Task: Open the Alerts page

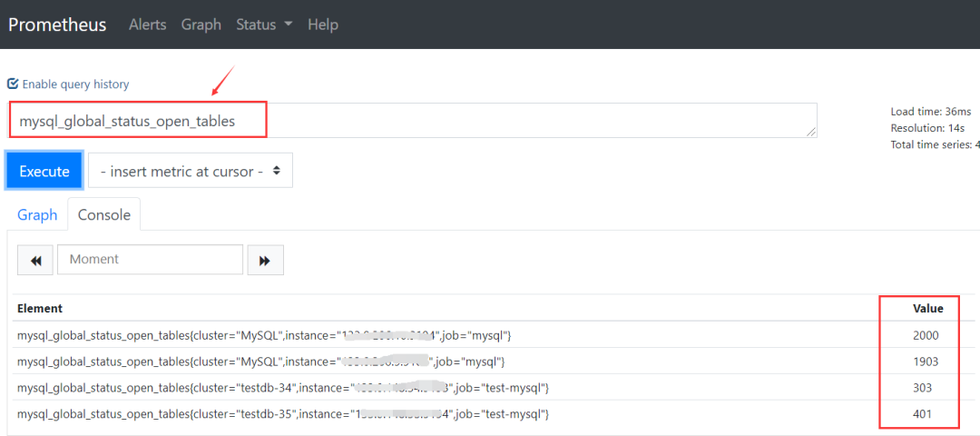Action: [x=148, y=25]
